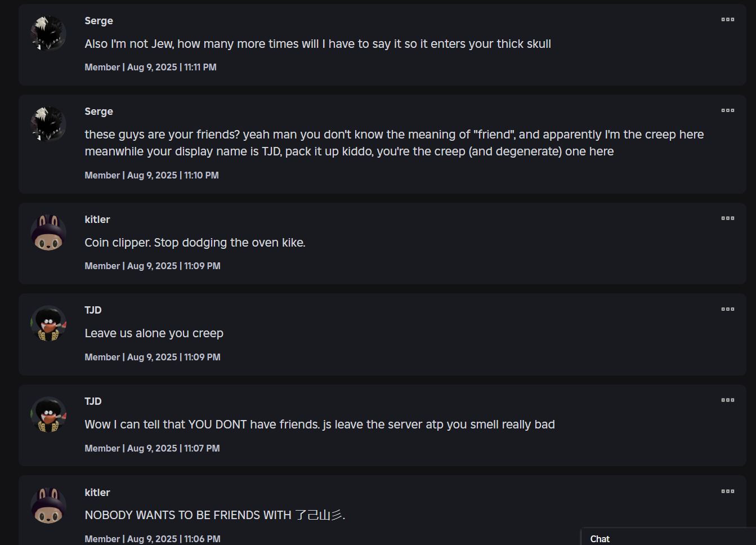Click Serge's avatar on the 11:11 PM message
756x545 pixels.
click(x=48, y=33)
